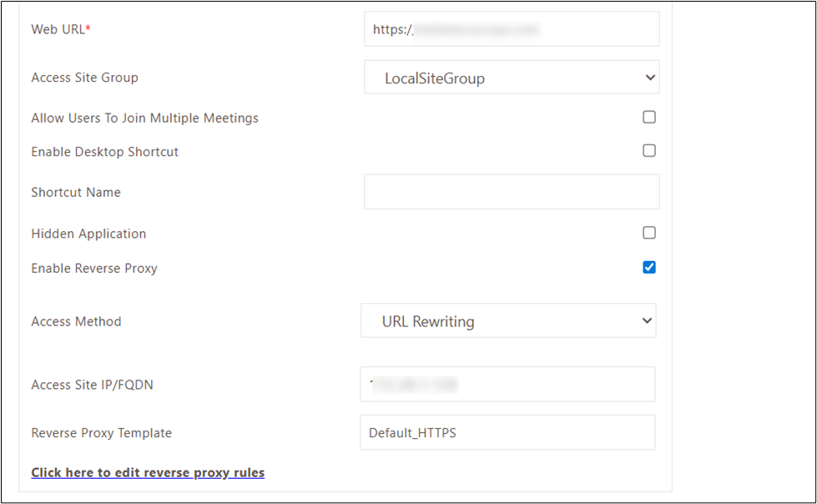Click the 'Access Method' label text
The image size is (817, 504).
(76, 321)
